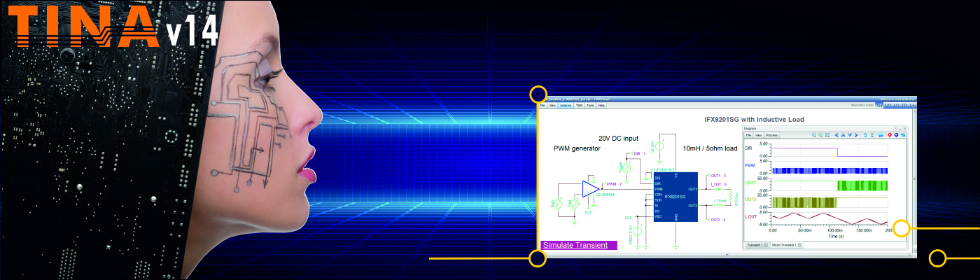Open the File menu in TINACloud
This screenshot has width=980, height=280.
[x=542, y=106]
